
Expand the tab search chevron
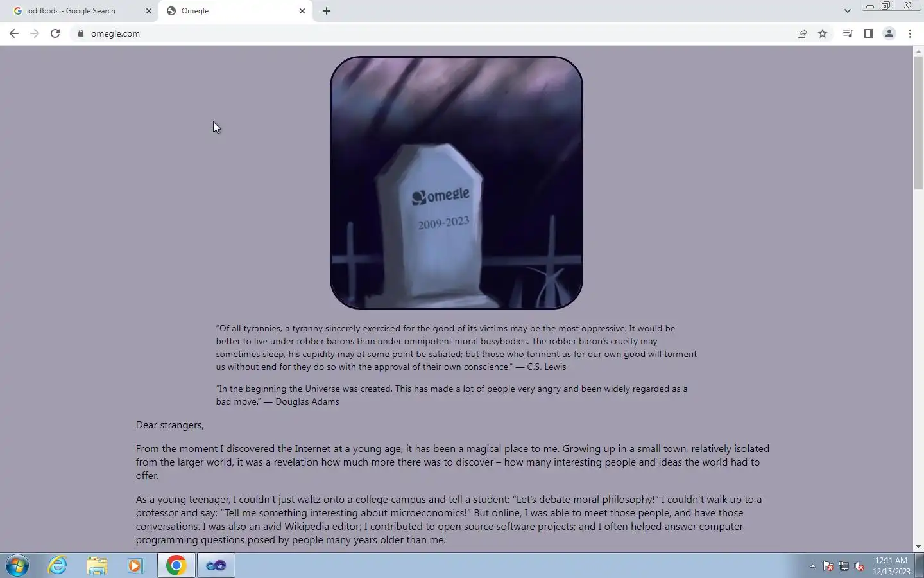point(848,11)
